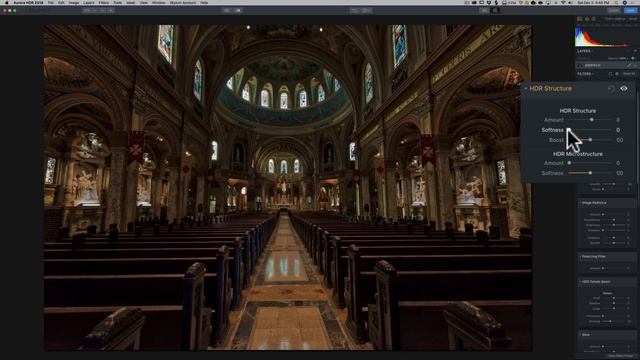Screen dimensions: 640x360
Task: Open the Help menu
Action: click(204, 2)
